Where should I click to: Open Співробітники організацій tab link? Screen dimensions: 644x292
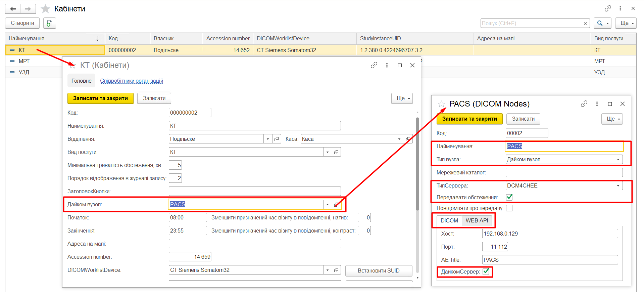[132, 81]
